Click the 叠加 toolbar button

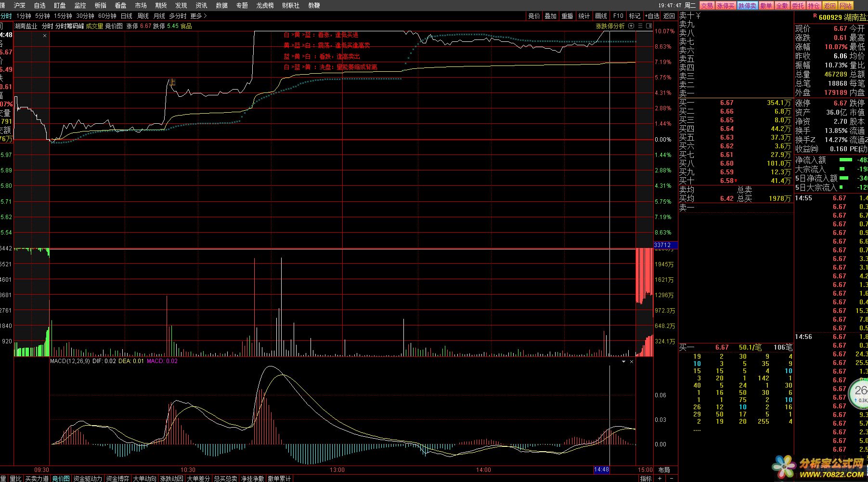[x=551, y=16]
